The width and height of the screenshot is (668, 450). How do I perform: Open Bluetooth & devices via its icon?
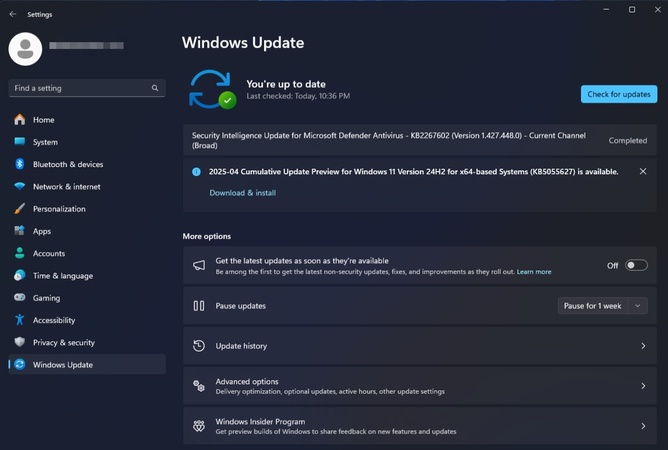(x=20, y=164)
